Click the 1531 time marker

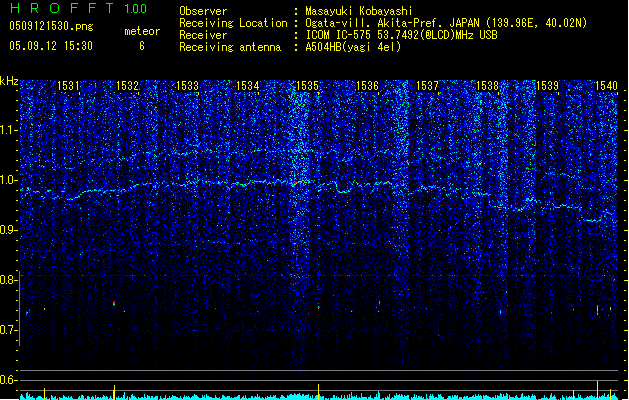(68, 85)
